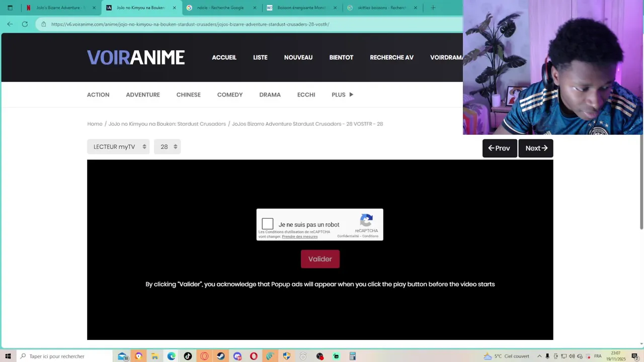The width and height of the screenshot is (644, 362).
Task: Close the JoJo no Kimyou na Bouken tab
Action: pos(175,8)
